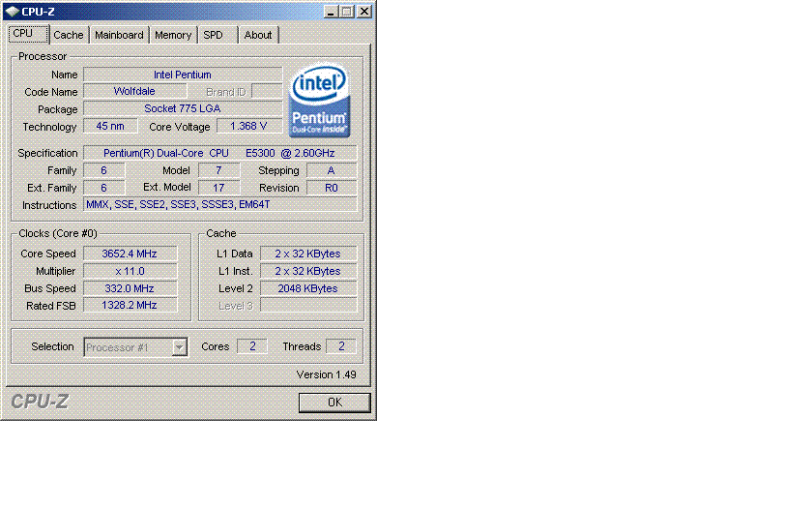Minimize the CPU-Z window
The height and width of the screenshot is (508, 812).
(x=331, y=12)
